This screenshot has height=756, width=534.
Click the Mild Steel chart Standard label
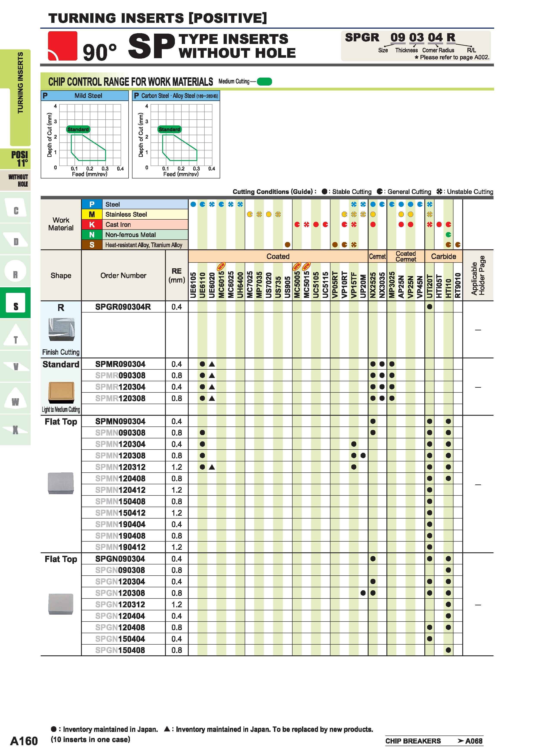coord(78,129)
